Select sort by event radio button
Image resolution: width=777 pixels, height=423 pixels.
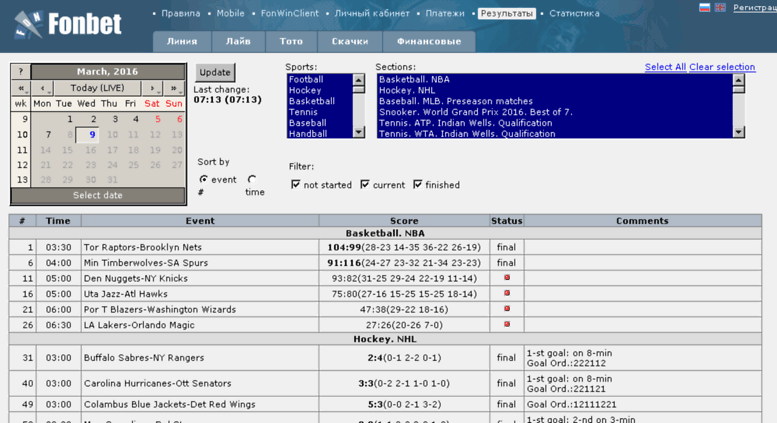[x=203, y=179]
